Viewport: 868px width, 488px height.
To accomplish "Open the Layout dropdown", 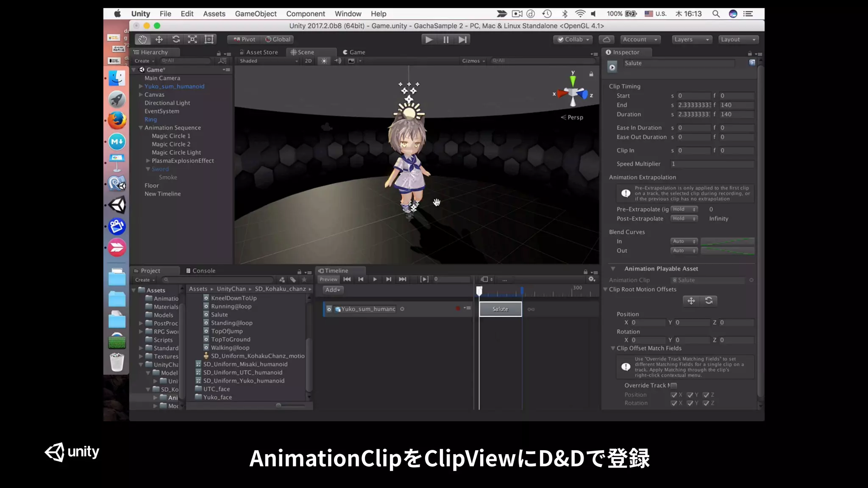I will [x=739, y=39].
